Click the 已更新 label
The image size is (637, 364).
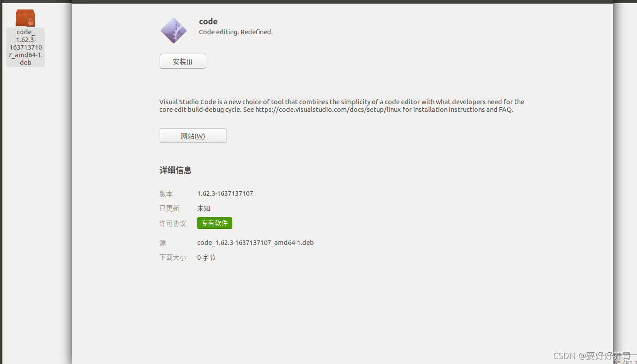pyautogui.click(x=169, y=208)
